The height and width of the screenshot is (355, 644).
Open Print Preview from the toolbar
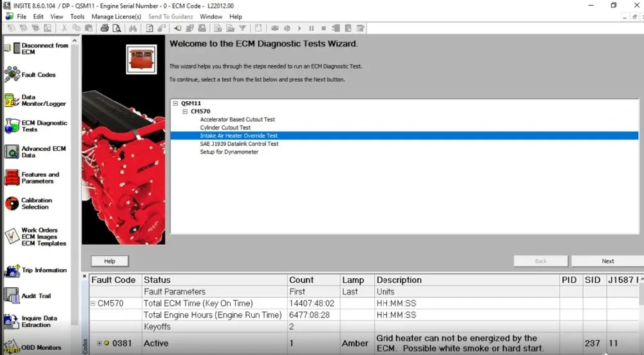pos(117,28)
